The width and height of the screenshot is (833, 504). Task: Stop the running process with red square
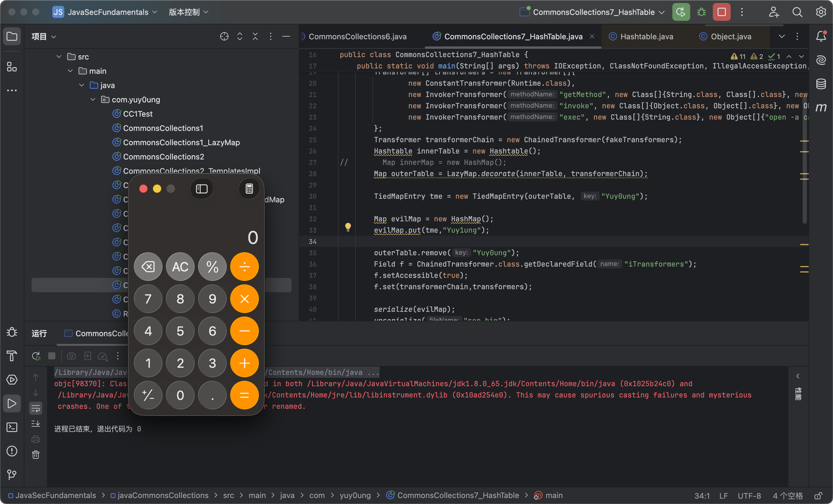point(721,12)
